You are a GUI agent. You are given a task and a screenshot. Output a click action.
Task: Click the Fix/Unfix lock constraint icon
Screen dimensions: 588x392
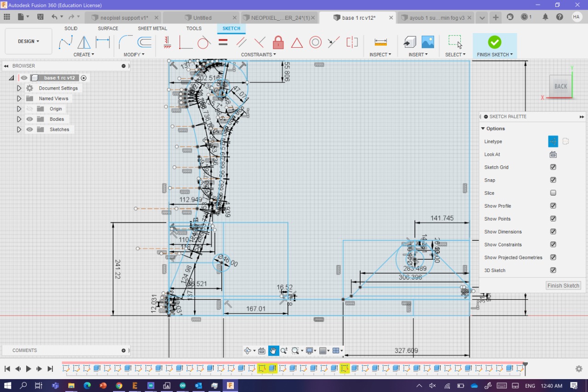(278, 43)
